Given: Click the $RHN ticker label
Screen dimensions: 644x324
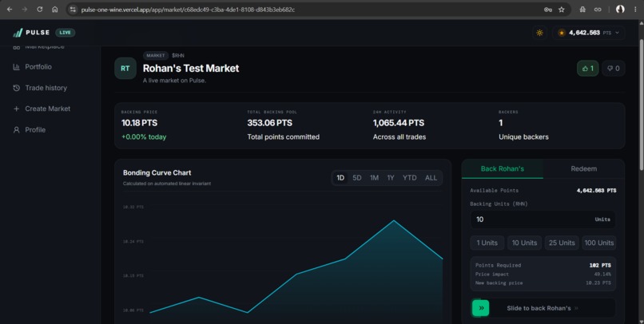Looking at the screenshot, I should [x=178, y=55].
